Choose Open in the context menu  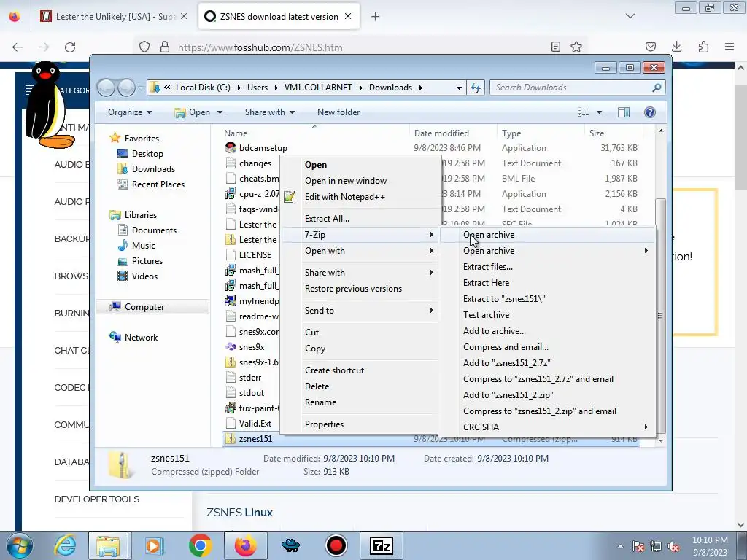point(316,165)
